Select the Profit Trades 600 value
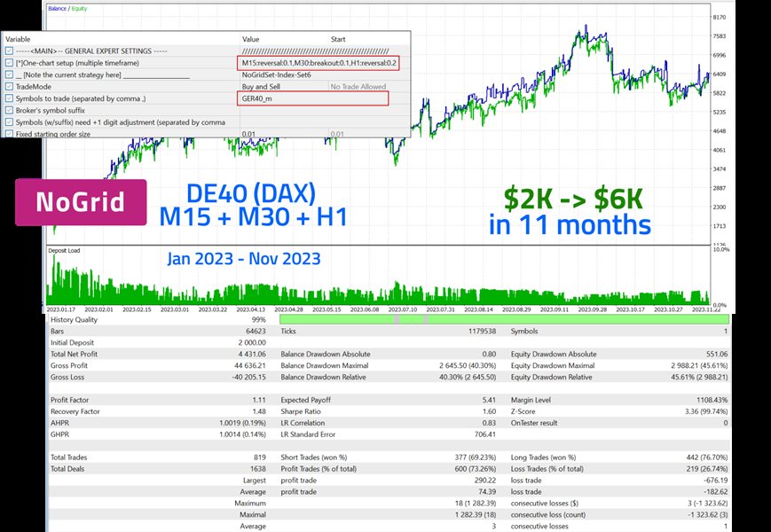 [476, 469]
